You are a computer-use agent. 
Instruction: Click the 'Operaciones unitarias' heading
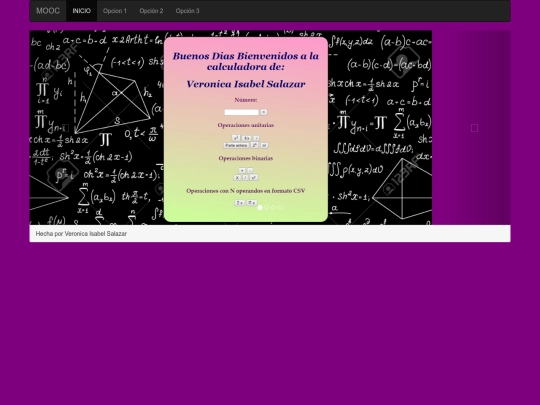(x=246, y=125)
